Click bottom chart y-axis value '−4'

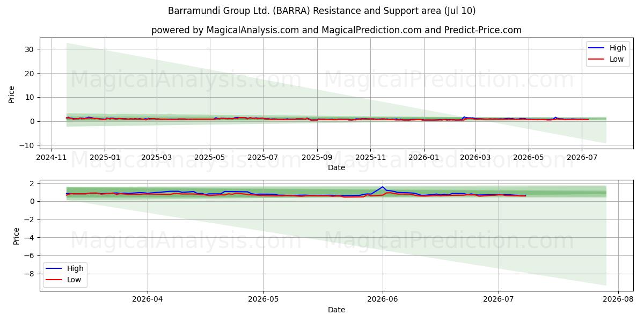(28, 238)
